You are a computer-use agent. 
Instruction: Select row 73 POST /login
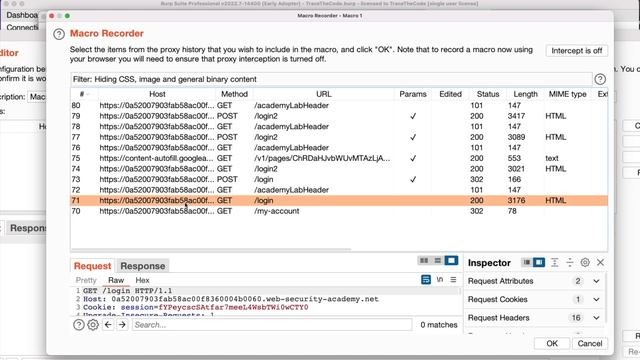point(339,180)
